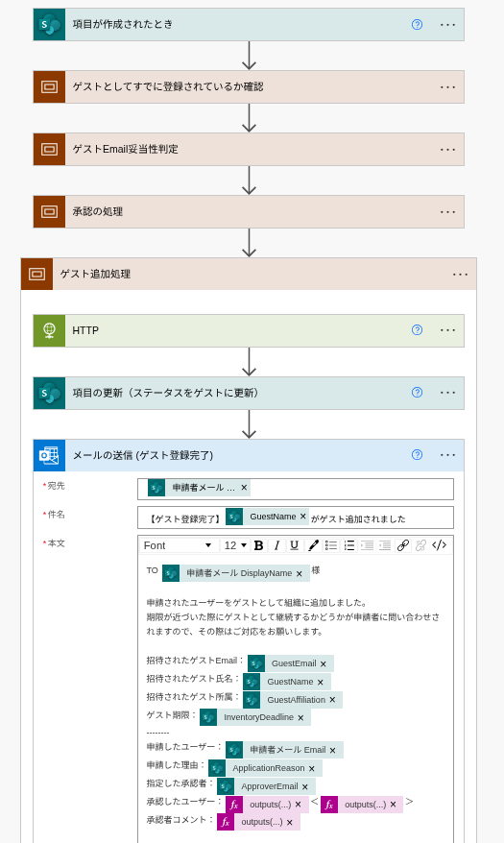Open more options menu for HTTP action
This screenshot has height=843, width=504.
pos(447,330)
